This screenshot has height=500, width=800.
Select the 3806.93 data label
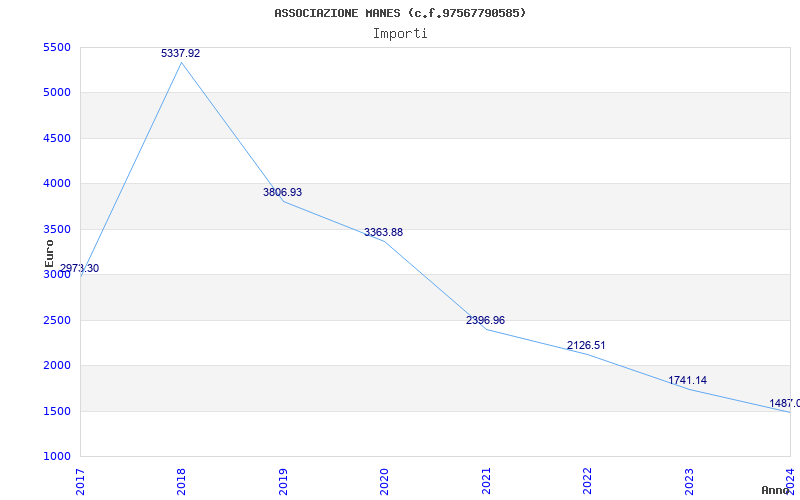(282, 192)
